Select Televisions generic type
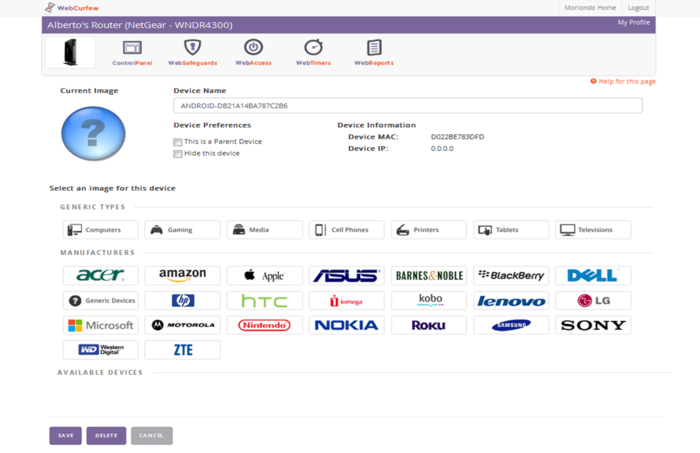Viewport: 700px width, 453px height. coord(593,230)
